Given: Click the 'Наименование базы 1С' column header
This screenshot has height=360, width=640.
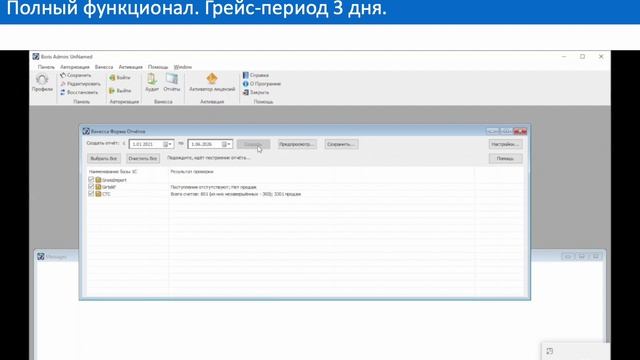Looking at the screenshot, I should coord(113,172).
